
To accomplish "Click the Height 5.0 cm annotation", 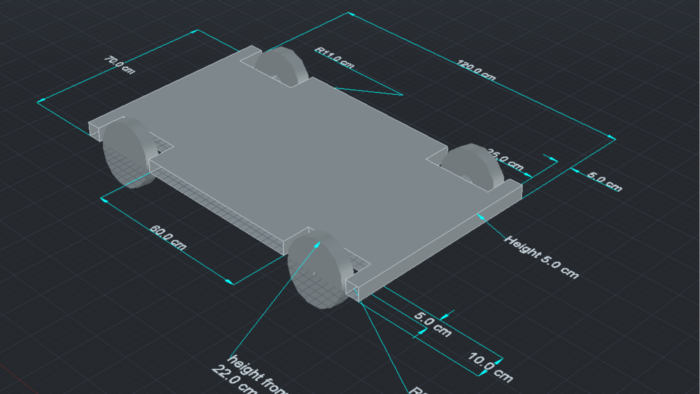I will point(542,257).
